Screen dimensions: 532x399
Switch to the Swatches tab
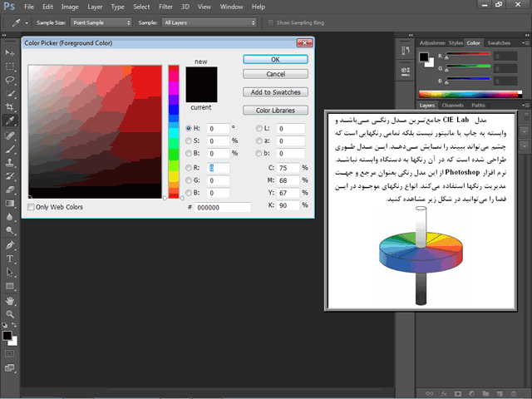(x=500, y=42)
